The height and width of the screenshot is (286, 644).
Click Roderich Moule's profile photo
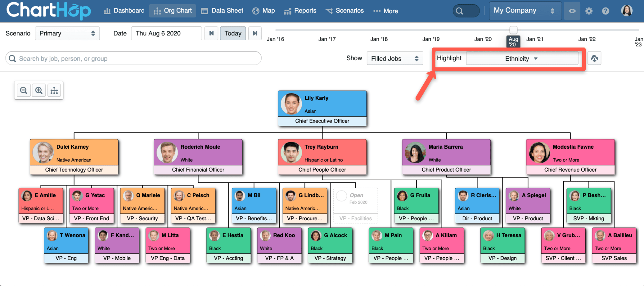[x=167, y=153]
